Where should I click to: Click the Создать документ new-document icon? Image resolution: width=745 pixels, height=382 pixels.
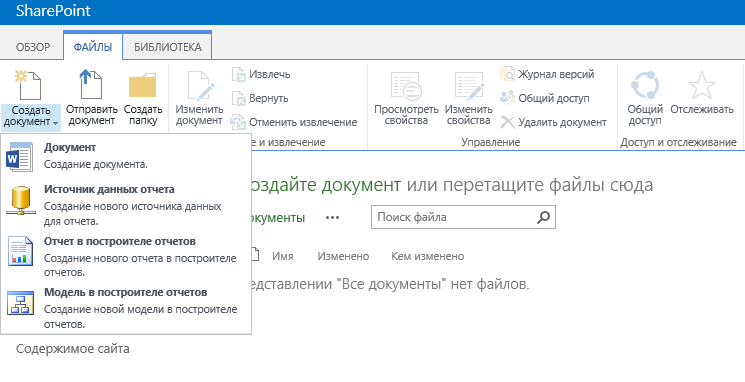point(28,84)
